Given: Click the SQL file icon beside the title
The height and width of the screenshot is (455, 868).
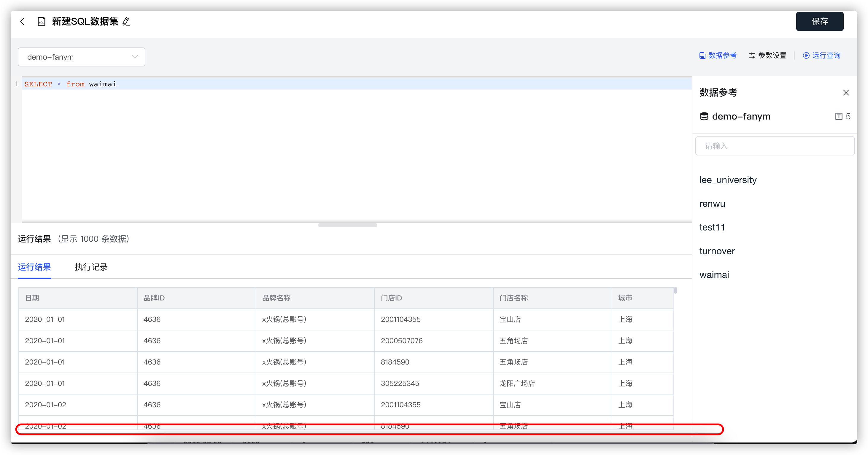Looking at the screenshot, I should click(42, 22).
